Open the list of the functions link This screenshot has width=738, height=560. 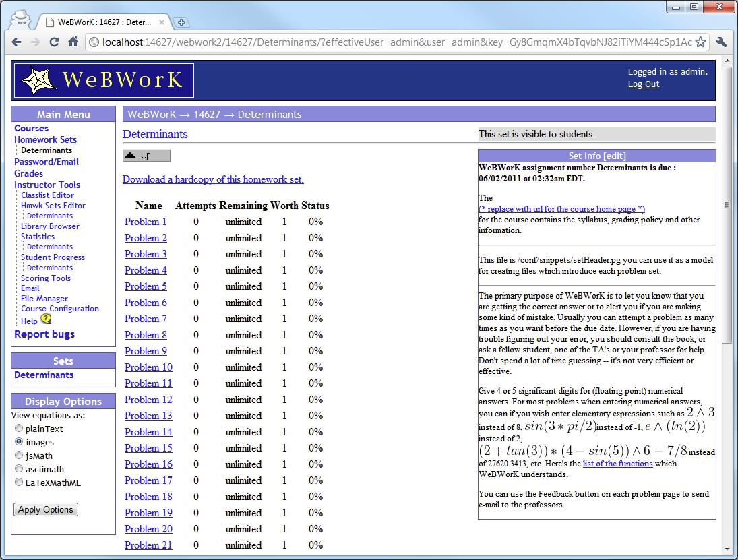pos(617,464)
